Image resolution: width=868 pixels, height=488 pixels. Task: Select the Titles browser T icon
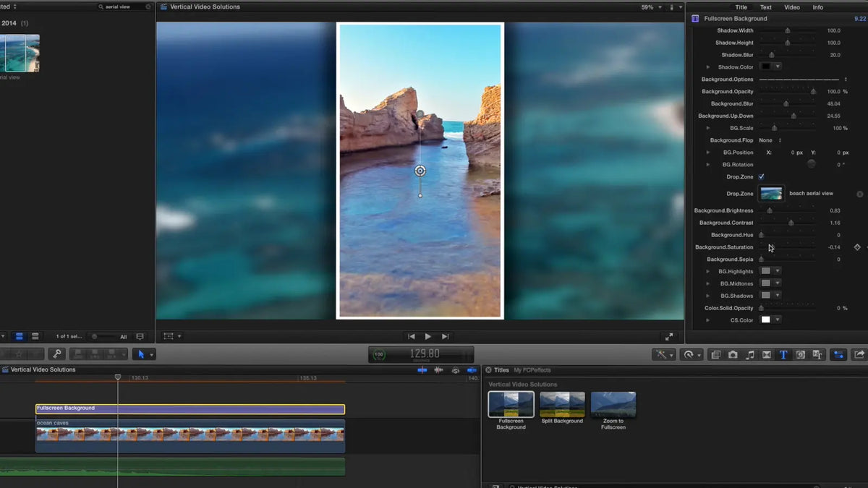click(783, 354)
